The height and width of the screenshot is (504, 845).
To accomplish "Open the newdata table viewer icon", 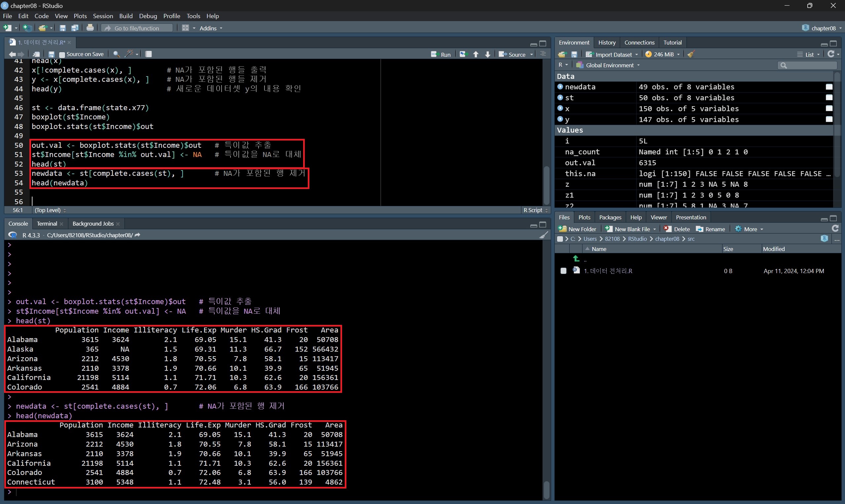I will pyautogui.click(x=829, y=87).
